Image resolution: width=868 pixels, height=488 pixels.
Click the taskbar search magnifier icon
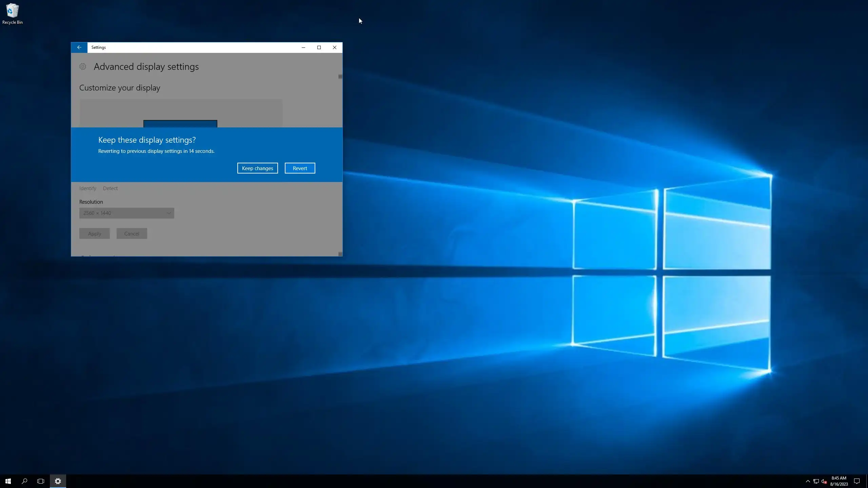pyautogui.click(x=24, y=481)
